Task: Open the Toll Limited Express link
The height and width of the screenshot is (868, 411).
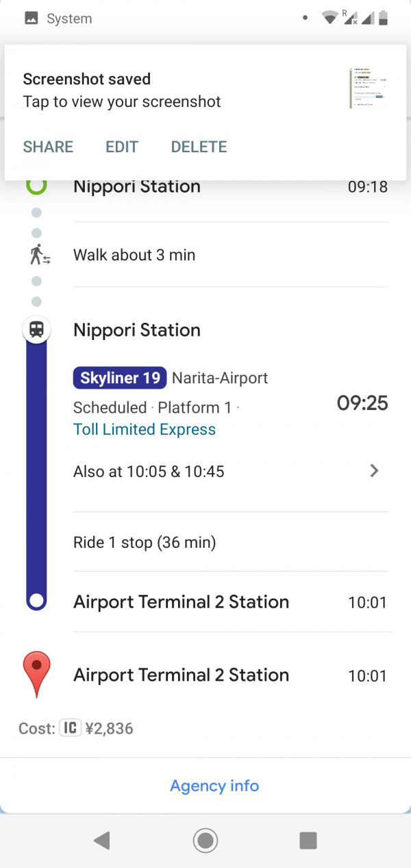Action: pos(145,430)
